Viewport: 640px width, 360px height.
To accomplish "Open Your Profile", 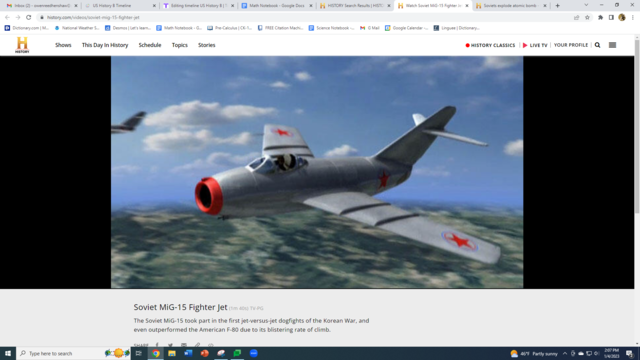I will (x=571, y=45).
